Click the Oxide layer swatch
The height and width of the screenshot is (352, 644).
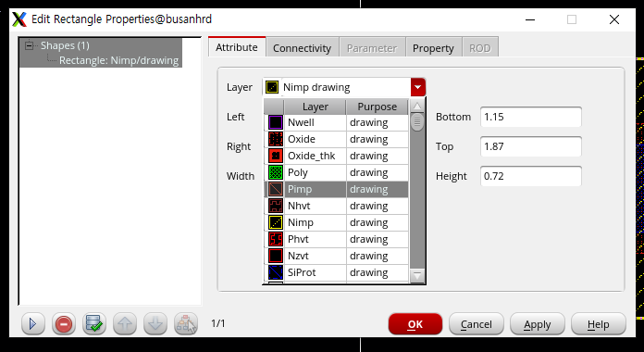[276, 139]
